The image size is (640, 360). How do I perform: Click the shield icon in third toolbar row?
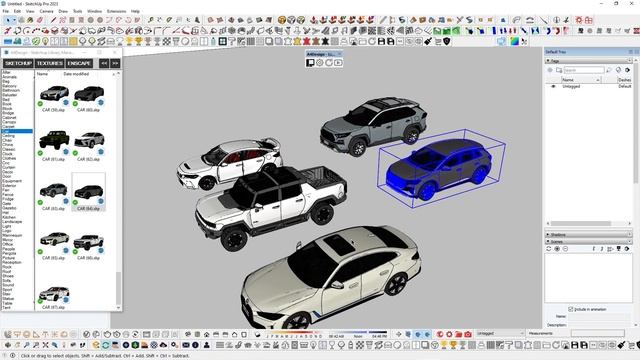point(447,41)
